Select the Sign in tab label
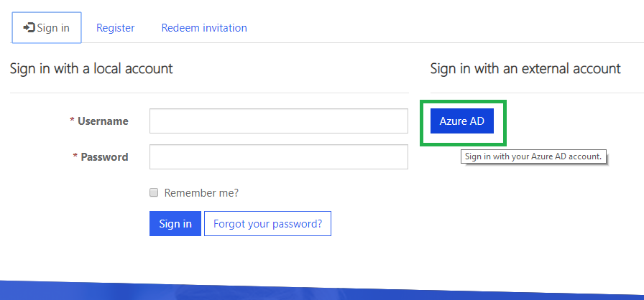The image size is (644, 300). 53,28
